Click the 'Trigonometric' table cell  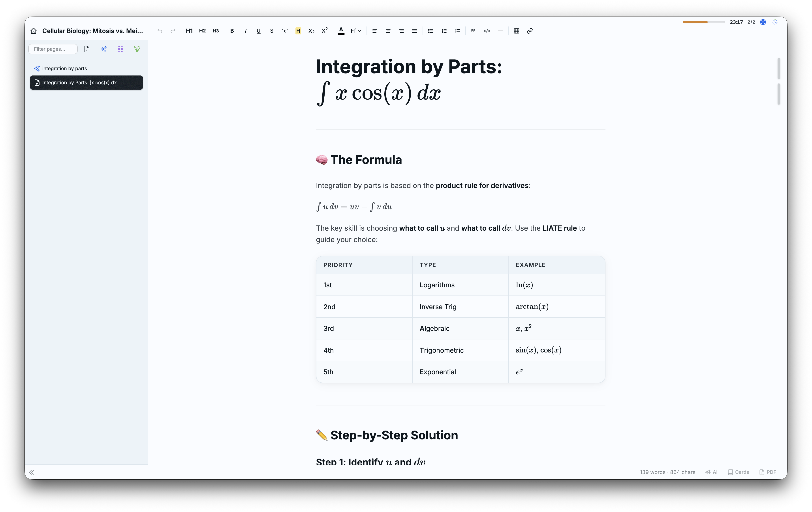pyautogui.click(x=460, y=350)
